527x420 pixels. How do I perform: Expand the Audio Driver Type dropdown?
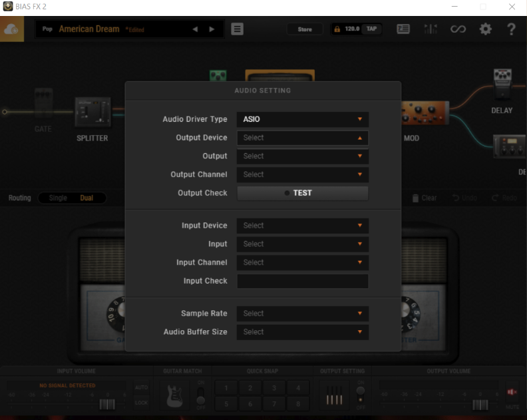(303, 119)
